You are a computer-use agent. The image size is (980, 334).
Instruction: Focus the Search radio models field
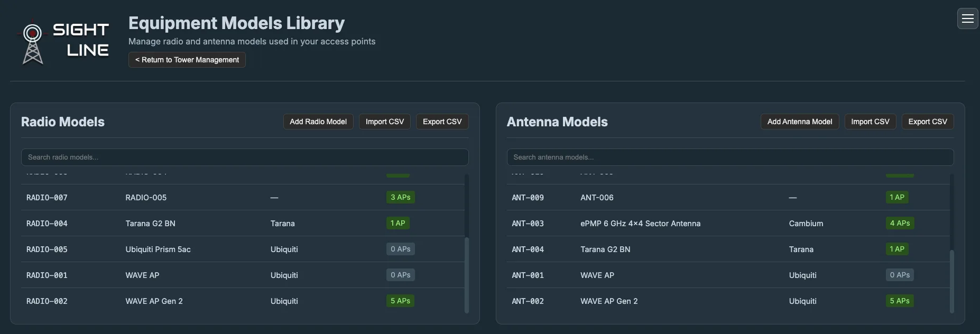pos(245,157)
